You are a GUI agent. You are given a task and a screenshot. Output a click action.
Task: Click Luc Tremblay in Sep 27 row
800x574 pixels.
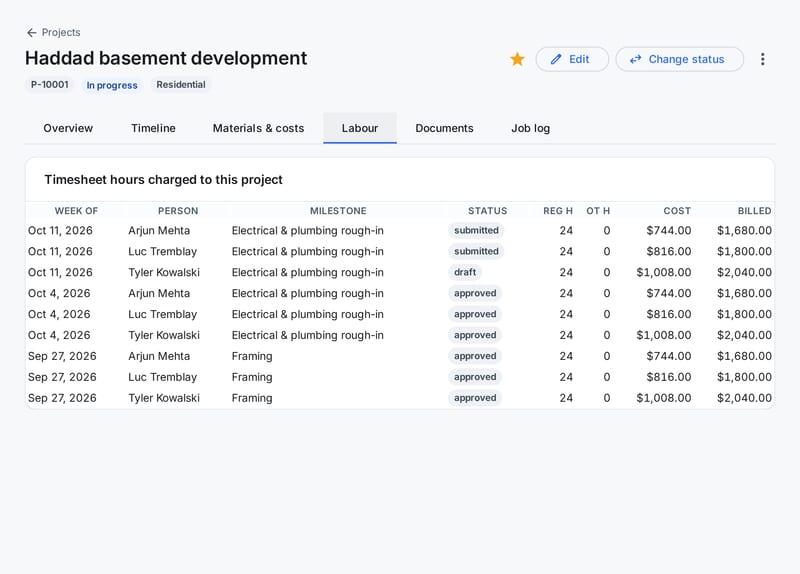162,377
